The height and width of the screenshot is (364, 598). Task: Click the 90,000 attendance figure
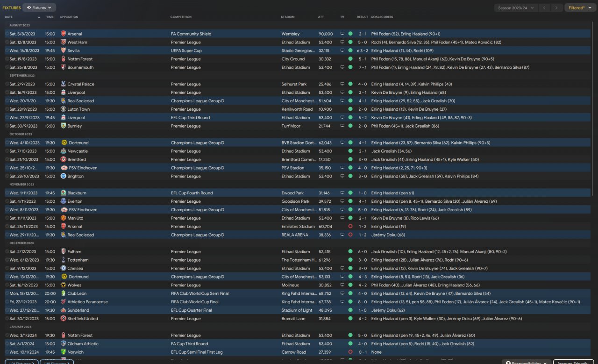[x=326, y=34]
